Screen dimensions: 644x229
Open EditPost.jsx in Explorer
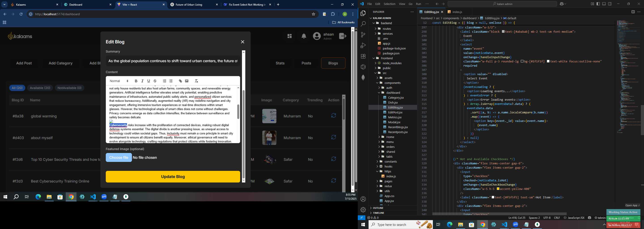click(395, 112)
